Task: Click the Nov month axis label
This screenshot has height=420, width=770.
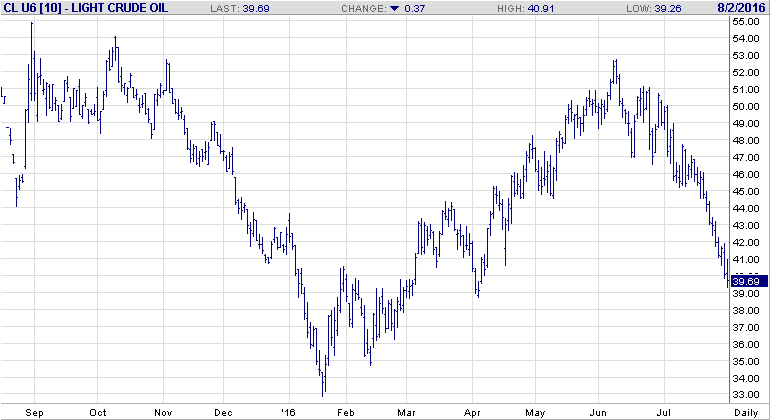Action: [x=162, y=411]
